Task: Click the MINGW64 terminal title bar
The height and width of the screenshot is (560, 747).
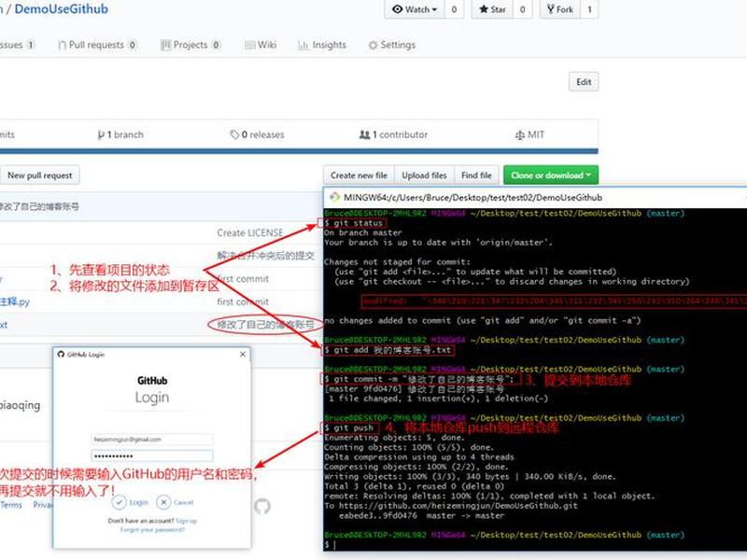Action: (535, 197)
